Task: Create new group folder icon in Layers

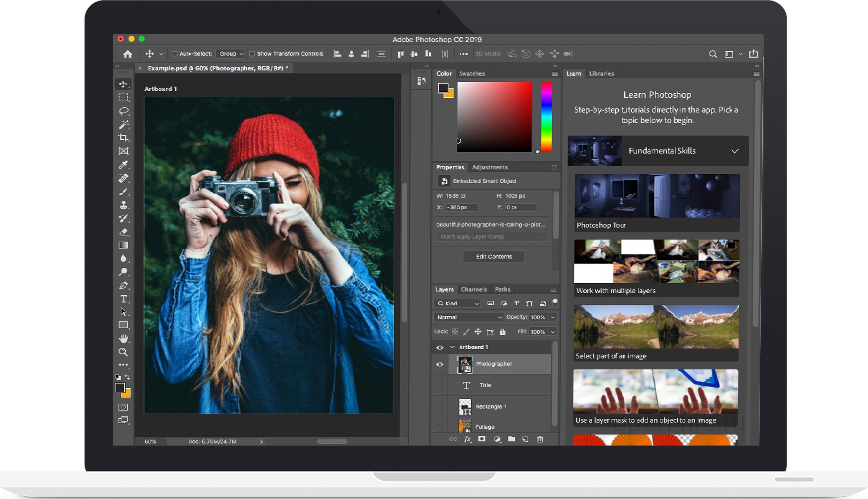Action: click(511, 439)
